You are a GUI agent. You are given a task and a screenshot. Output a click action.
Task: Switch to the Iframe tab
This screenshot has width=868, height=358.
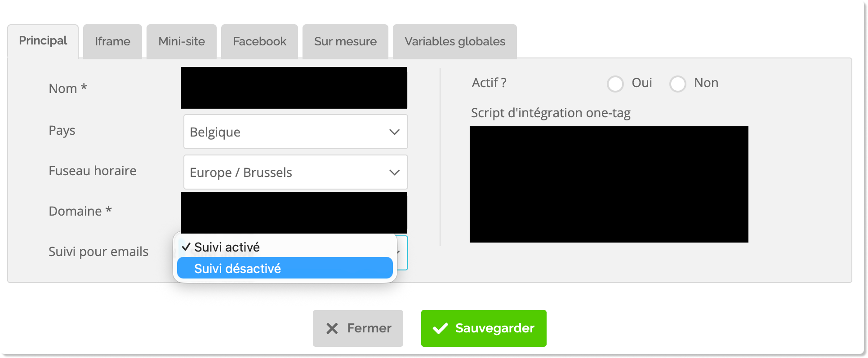point(112,41)
